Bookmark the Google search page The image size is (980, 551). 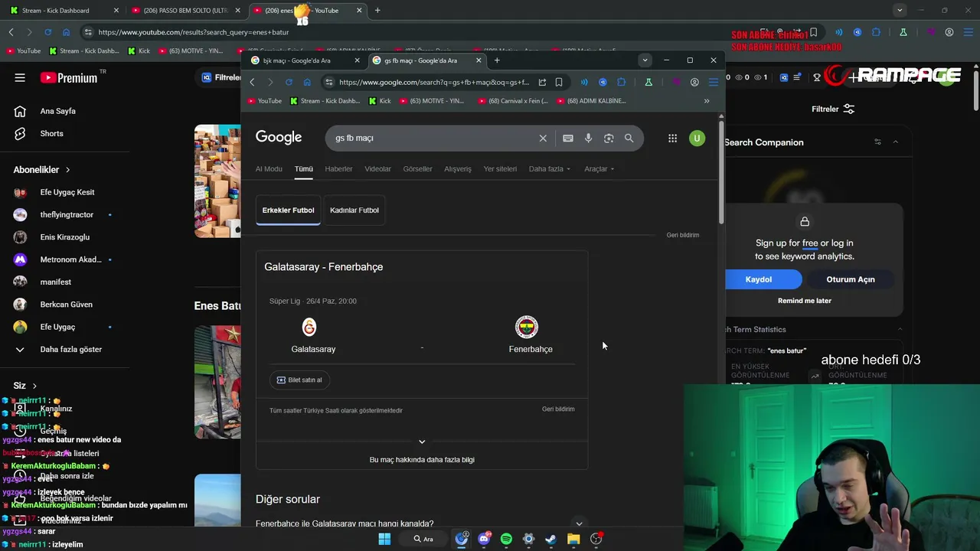tap(559, 82)
